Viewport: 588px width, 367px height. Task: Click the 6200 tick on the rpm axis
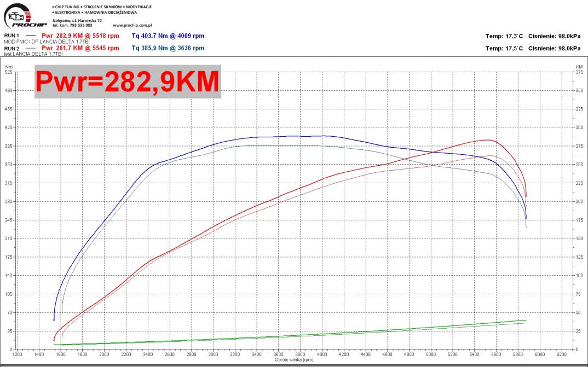(x=561, y=354)
